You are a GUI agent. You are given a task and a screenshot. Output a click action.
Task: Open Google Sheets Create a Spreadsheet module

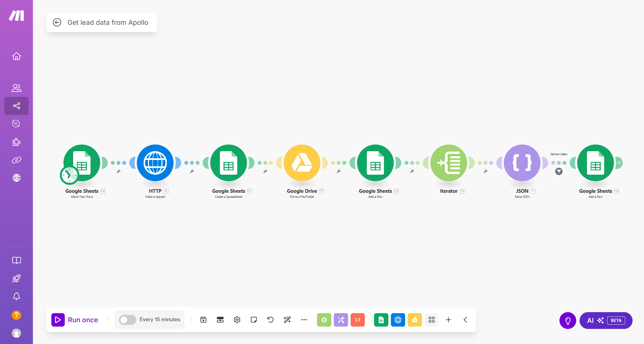(229, 163)
